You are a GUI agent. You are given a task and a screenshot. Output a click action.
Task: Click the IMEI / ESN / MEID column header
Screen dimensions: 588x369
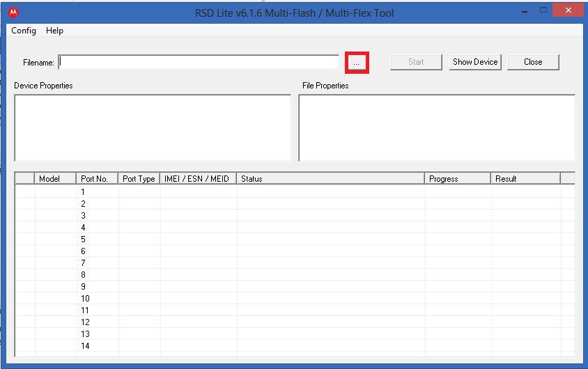coord(199,179)
